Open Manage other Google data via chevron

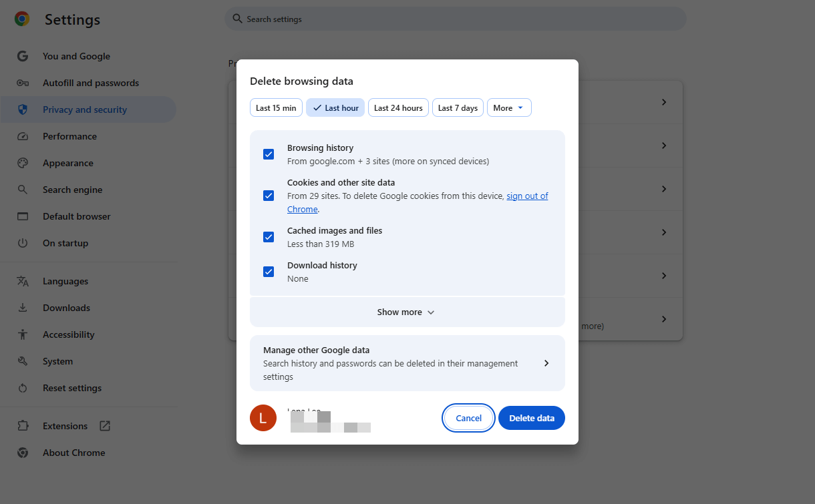click(546, 363)
